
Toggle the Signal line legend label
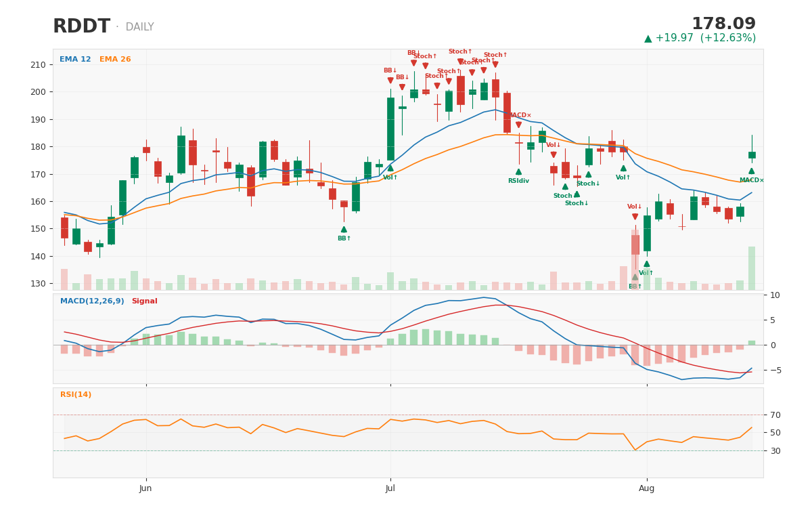(144, 301)
